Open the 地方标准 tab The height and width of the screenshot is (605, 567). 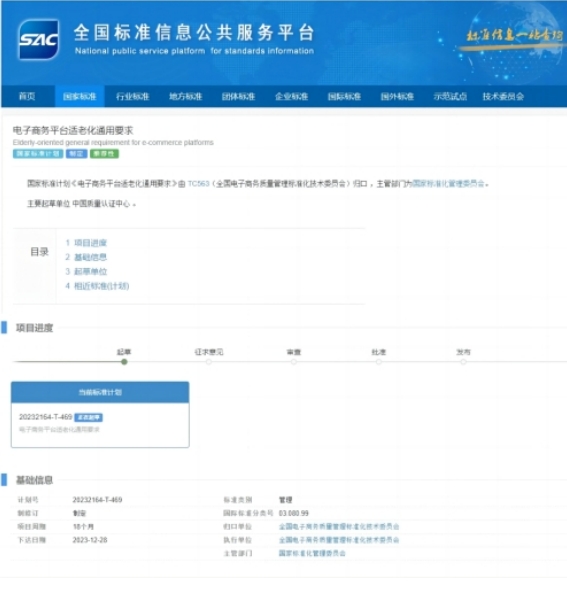point(186,96)
